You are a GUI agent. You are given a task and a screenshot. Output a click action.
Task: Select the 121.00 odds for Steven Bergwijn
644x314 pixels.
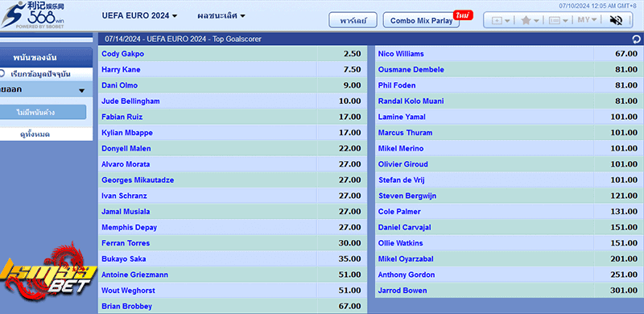point(625,196)
